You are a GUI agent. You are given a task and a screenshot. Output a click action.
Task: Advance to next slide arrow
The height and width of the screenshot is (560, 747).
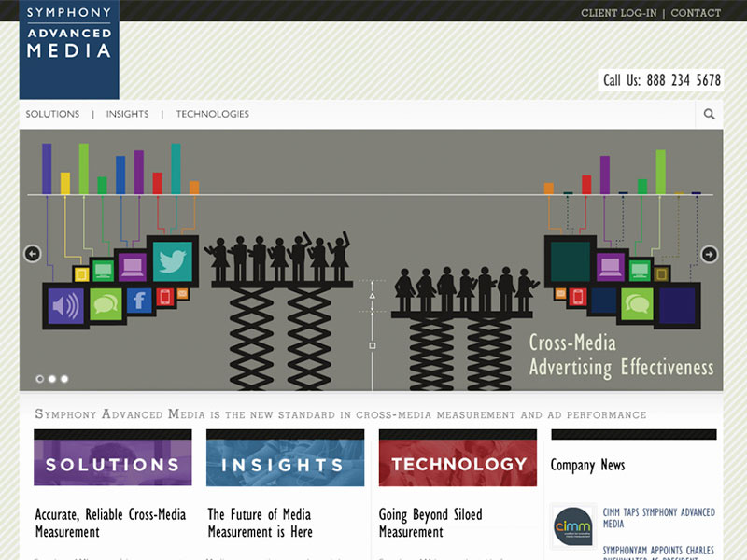[709, 254]
